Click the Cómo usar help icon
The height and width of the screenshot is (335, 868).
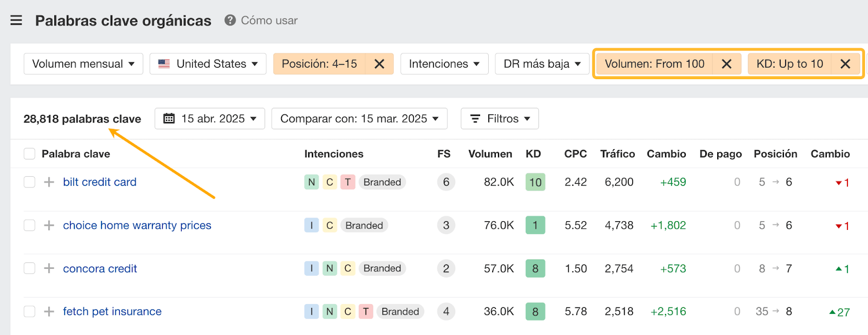(x=230, y=21)
